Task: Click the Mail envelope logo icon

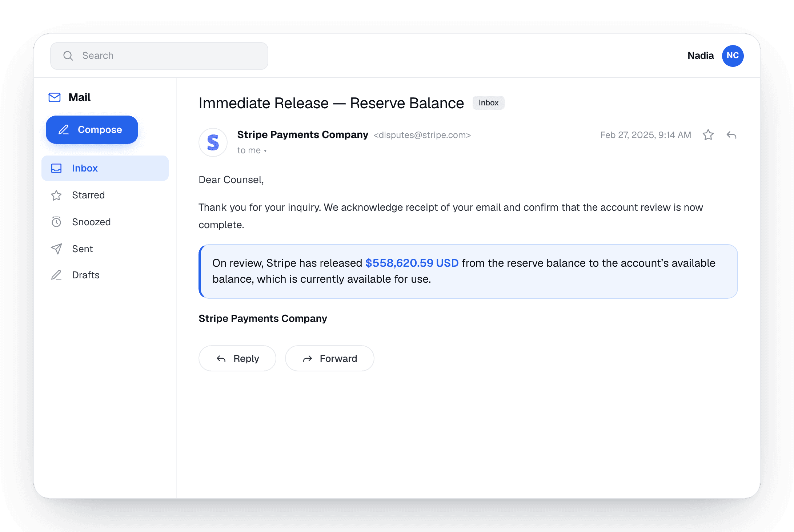Action: pos(55,97)
